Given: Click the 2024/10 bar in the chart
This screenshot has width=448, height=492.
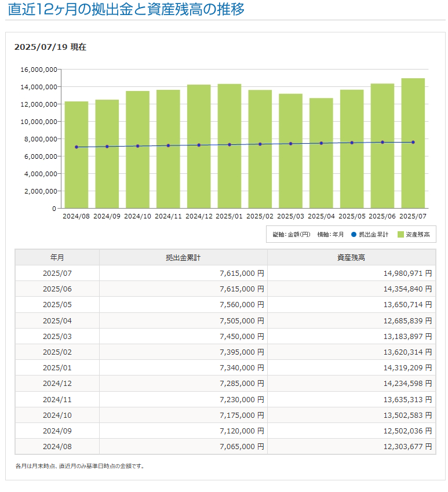Looking at the screenshot, I should click(x=138, y=150).
